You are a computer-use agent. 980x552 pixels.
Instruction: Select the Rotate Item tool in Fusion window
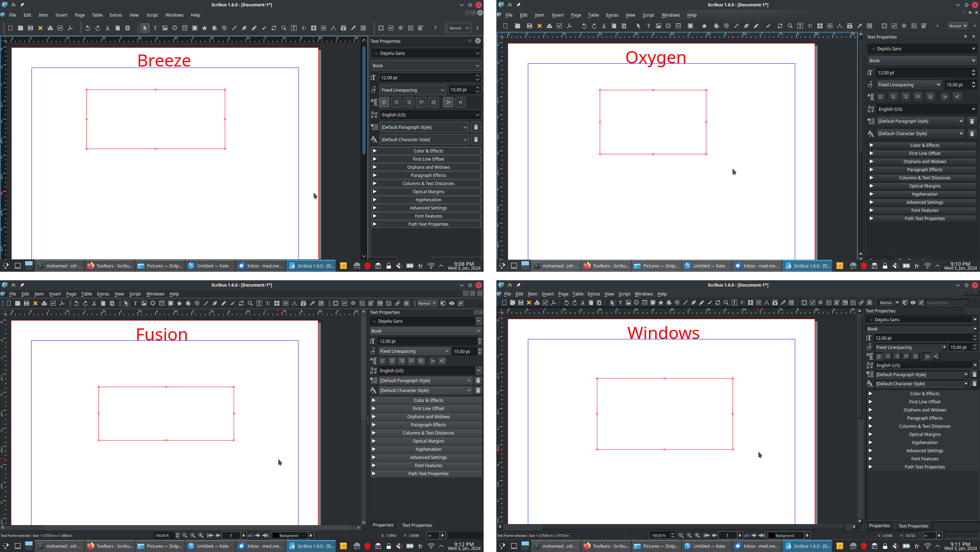(x=241, y=303)
